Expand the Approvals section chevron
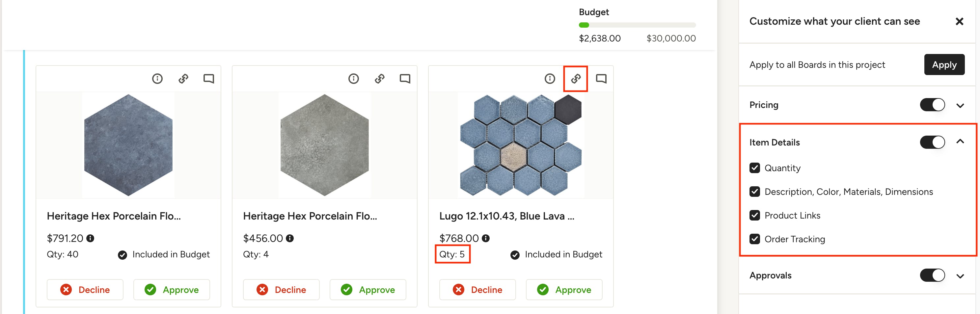The image size is (980, 314). [960, 276]
